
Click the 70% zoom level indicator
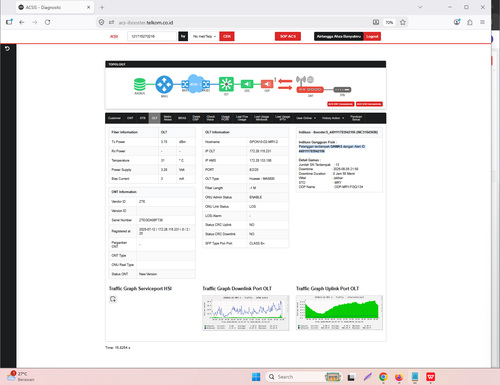coord(389,22)
